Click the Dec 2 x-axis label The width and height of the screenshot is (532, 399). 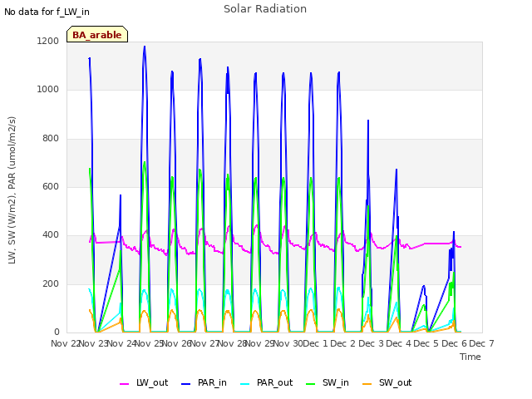click(x=342, y=343)
